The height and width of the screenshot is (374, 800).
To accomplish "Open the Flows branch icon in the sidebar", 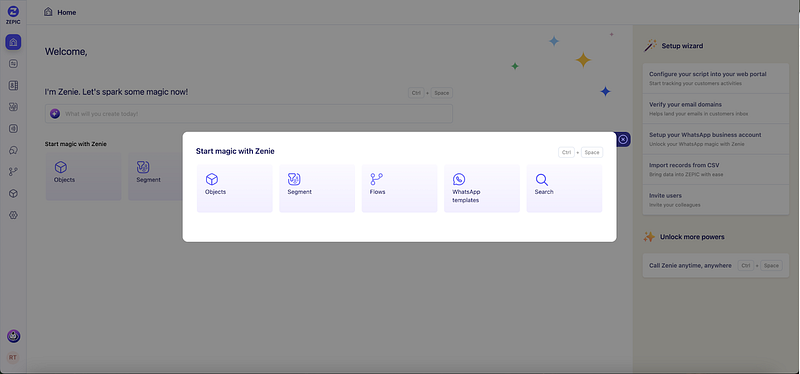I will 13,172.
